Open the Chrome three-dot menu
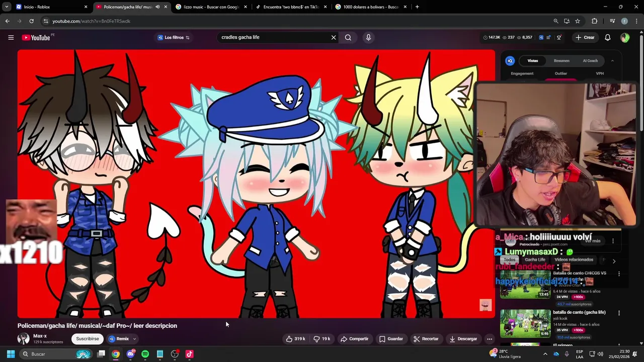This screenshot has width=644, height=362. pyautogui.click(x=636, y=21)
